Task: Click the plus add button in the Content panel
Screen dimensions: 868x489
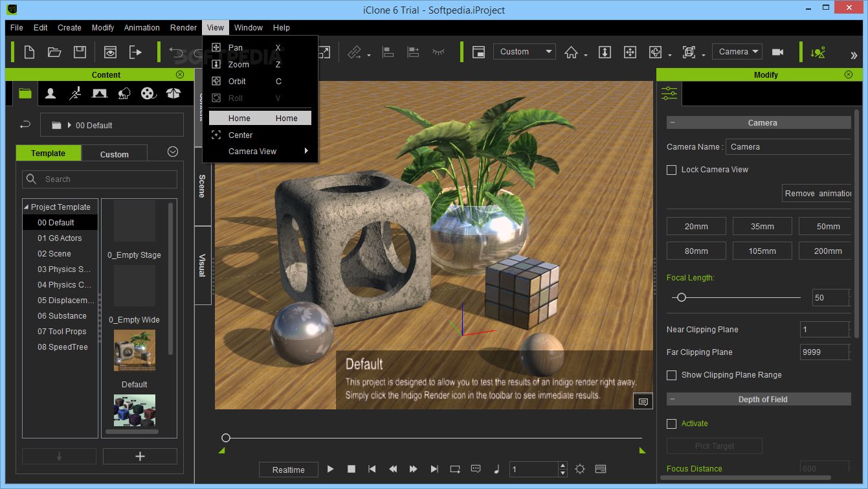Action: [x=140, y=456]
